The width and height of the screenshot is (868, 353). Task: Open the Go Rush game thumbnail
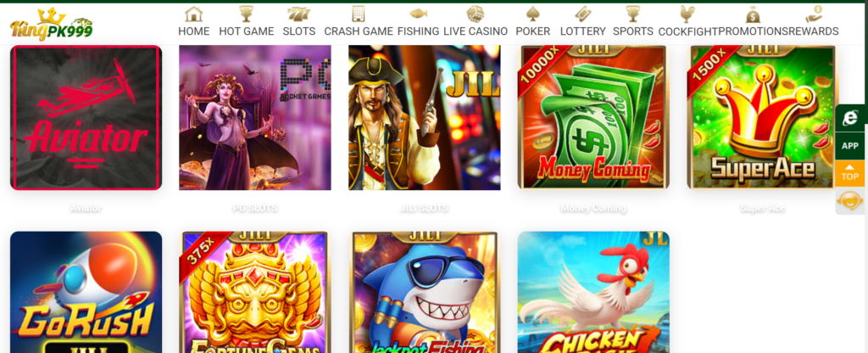[x=86, y=292]
